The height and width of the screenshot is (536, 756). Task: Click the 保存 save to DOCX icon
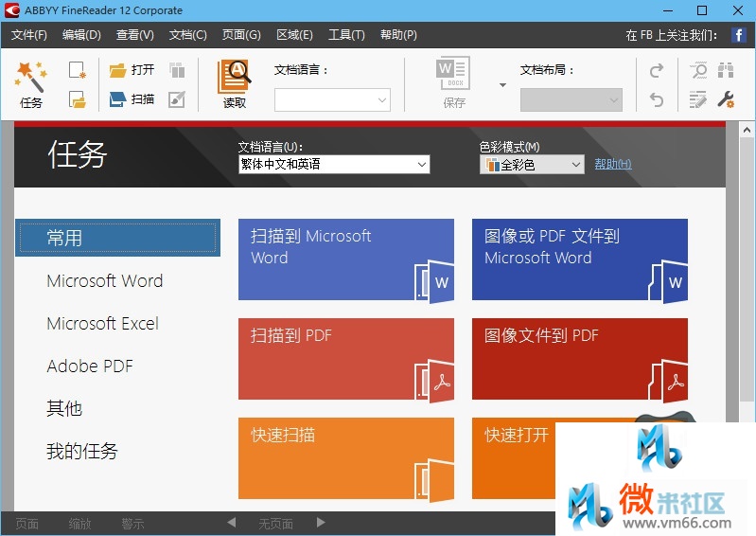coord(454,83)
